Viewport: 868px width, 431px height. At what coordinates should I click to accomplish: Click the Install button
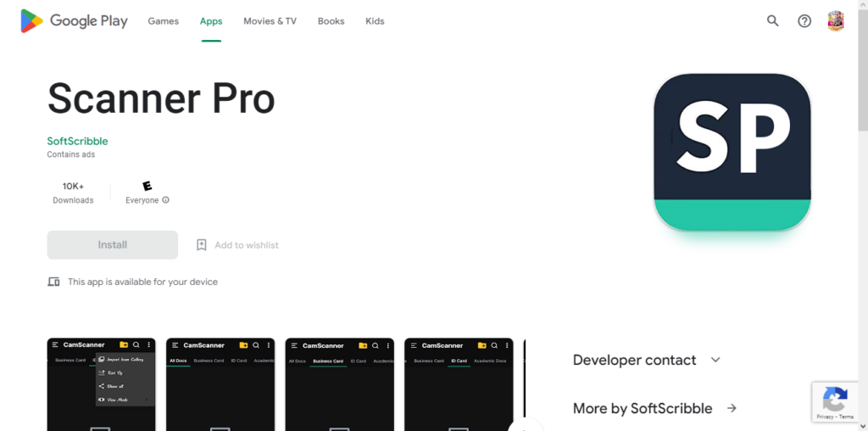(x=113, y=245)
